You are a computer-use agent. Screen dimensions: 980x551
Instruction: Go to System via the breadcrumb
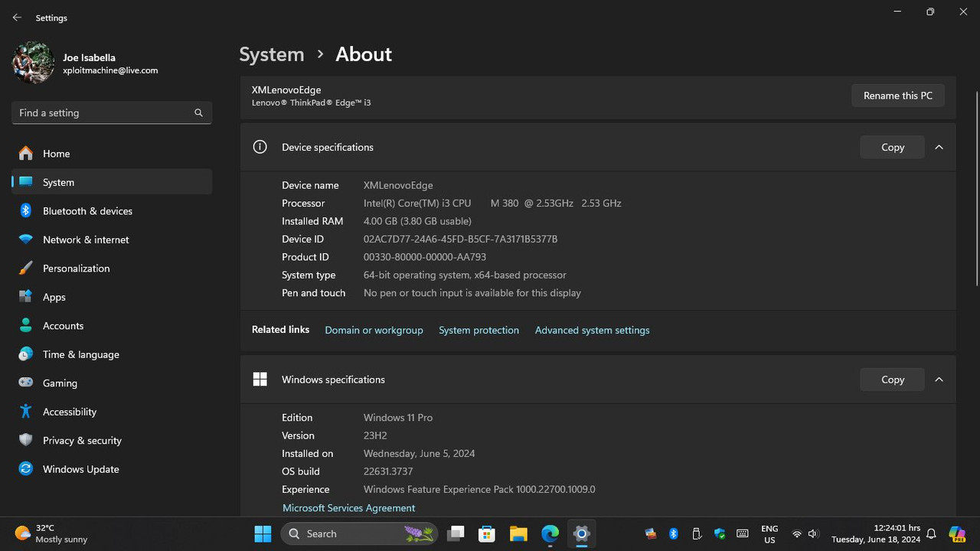pyautogui.click(x=271, y=54)
